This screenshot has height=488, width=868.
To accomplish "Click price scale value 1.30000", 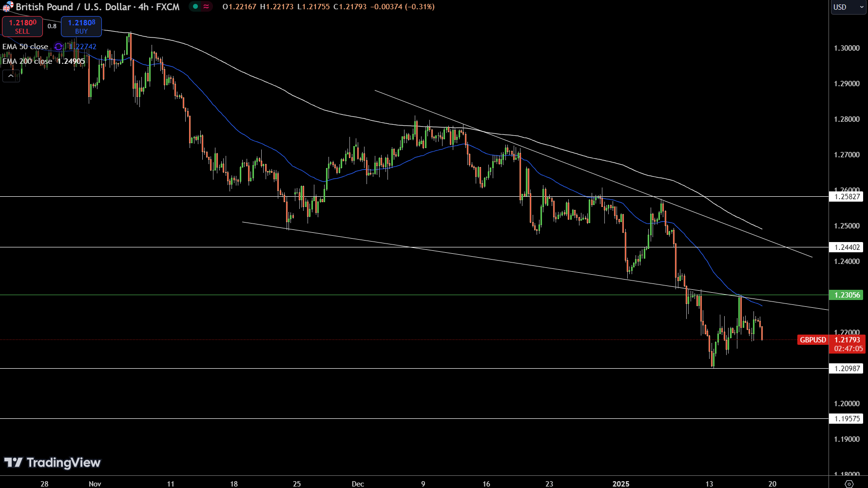I will coord(847,48).
